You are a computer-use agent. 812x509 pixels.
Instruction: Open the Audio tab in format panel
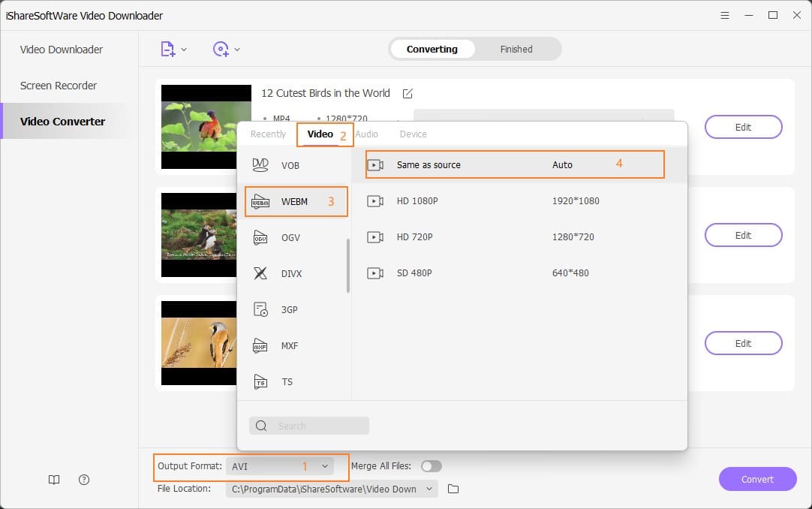[x=367, y=134]
